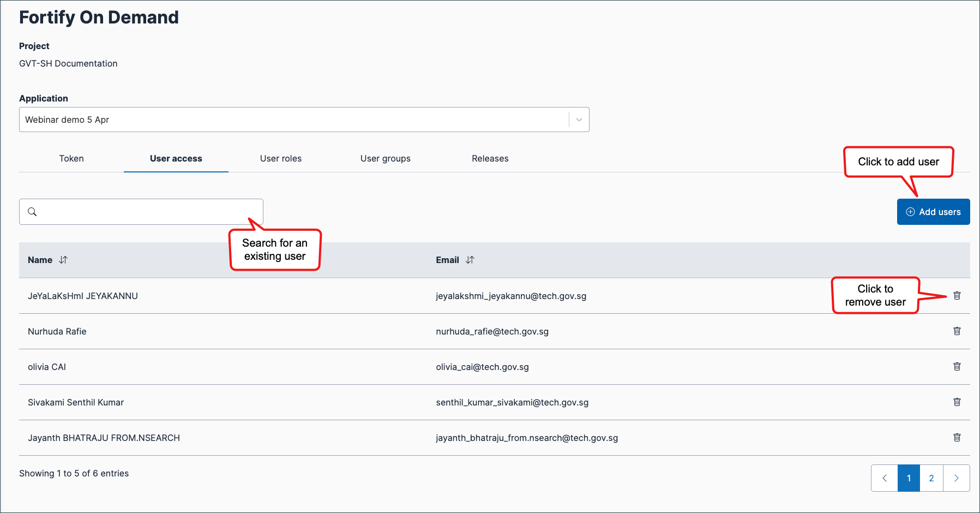Viewport: 980px width, 513px height.
Task: Remove Sivakami Senthil Kumar via trash icon
Action: (x=957, y=402)
